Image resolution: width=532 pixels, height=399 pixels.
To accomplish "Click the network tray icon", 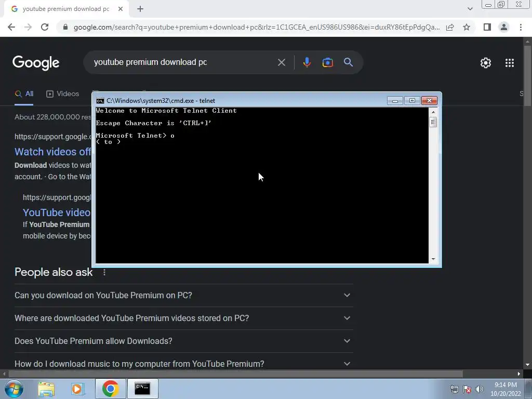I will click(x=454, y=389).
